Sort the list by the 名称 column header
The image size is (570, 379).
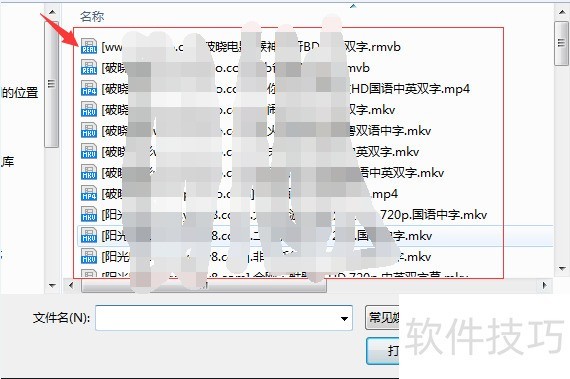(92, 16)
